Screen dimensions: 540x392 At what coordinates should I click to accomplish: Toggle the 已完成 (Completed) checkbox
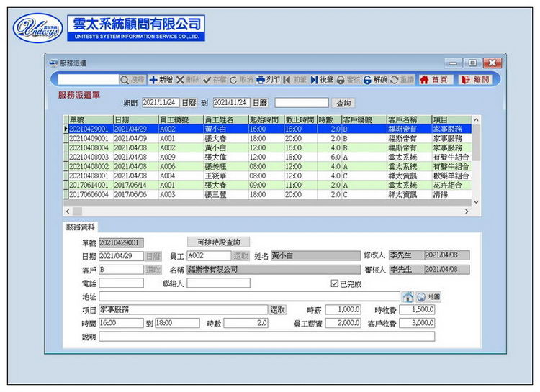click(334, 283)
